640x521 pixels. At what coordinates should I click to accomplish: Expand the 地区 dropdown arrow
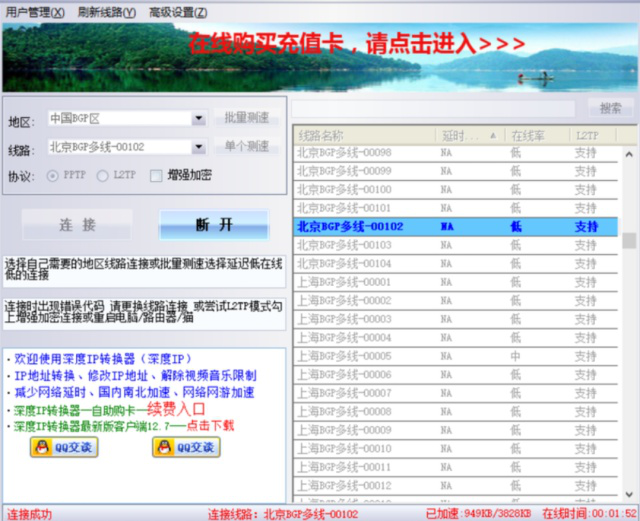[x=199, y=118]
